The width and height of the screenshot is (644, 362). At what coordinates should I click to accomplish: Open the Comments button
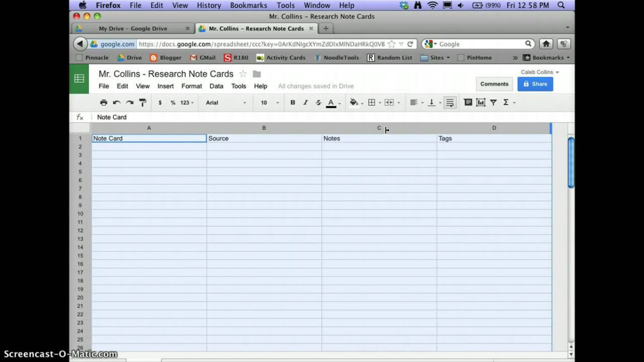coord(494,84)
